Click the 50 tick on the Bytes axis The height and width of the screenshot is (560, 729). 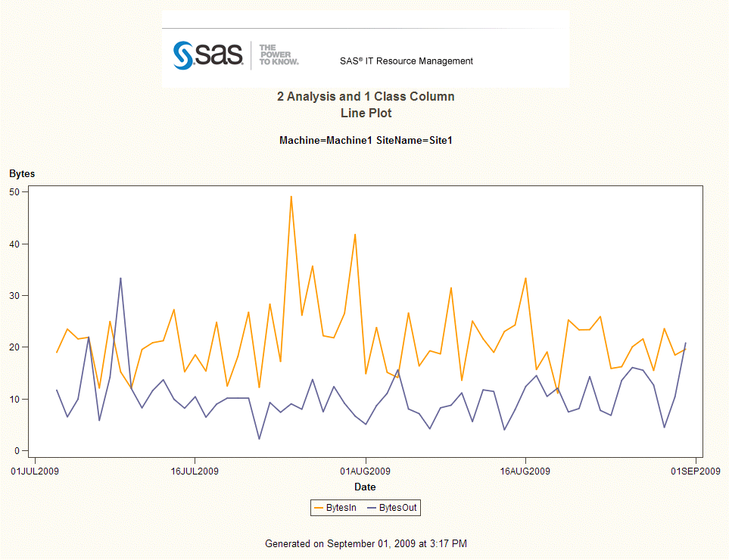14,192
